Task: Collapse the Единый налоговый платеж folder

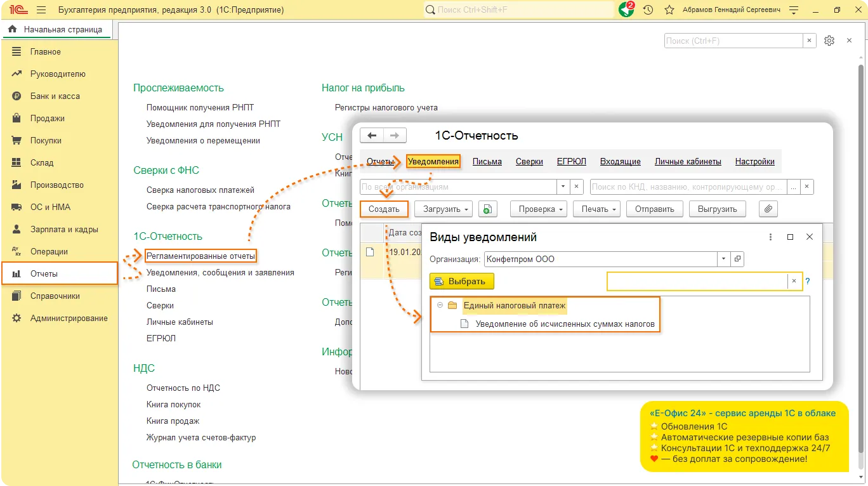Action: pos(440,305)
